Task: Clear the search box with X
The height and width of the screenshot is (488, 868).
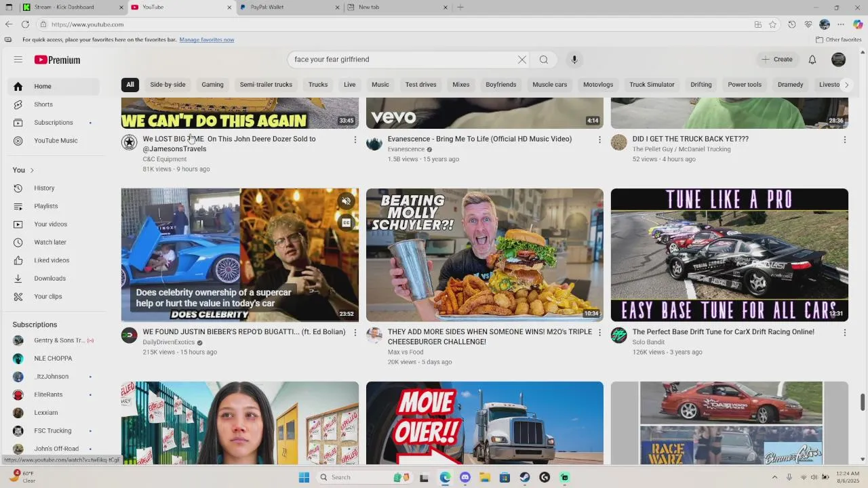Action: (x=522, y=60)
